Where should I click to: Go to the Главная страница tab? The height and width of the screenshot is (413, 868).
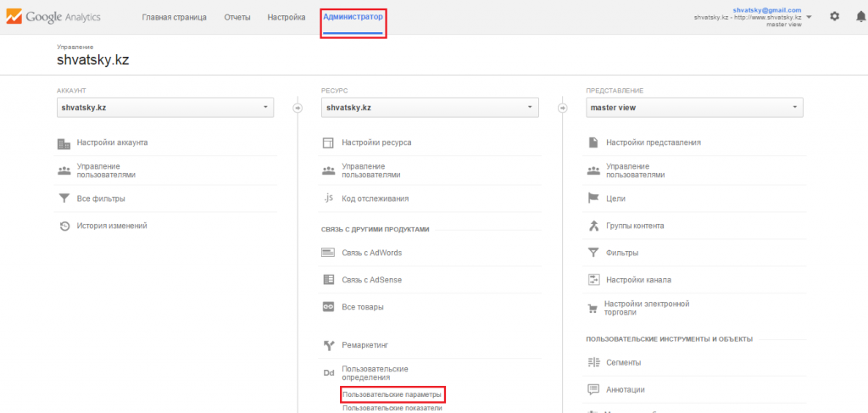[174, 17]
